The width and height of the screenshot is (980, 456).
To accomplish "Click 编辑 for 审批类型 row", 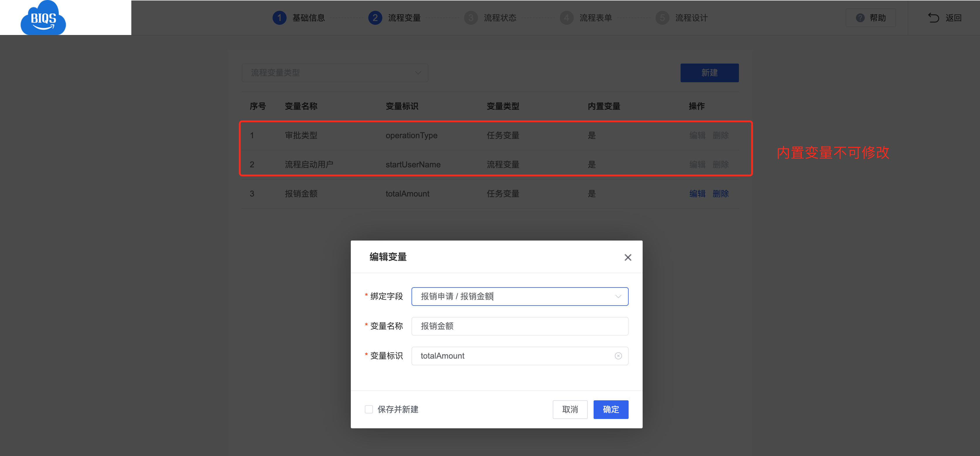I will [697, 135].
